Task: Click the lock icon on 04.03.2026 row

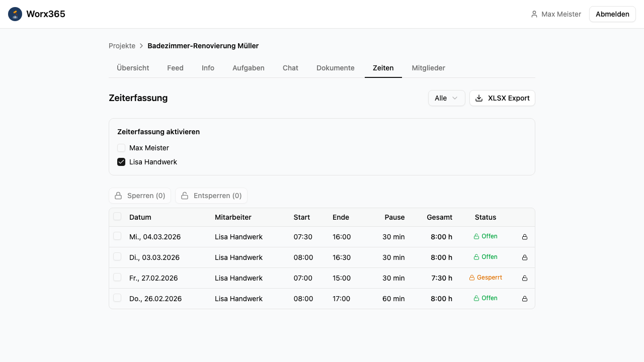Action: 525,237
